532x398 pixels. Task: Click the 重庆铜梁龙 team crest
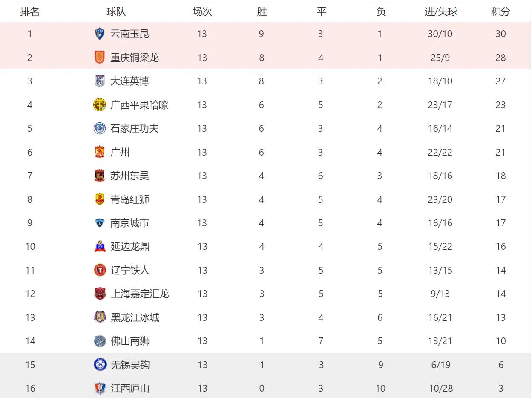click(x=100, y=58)
